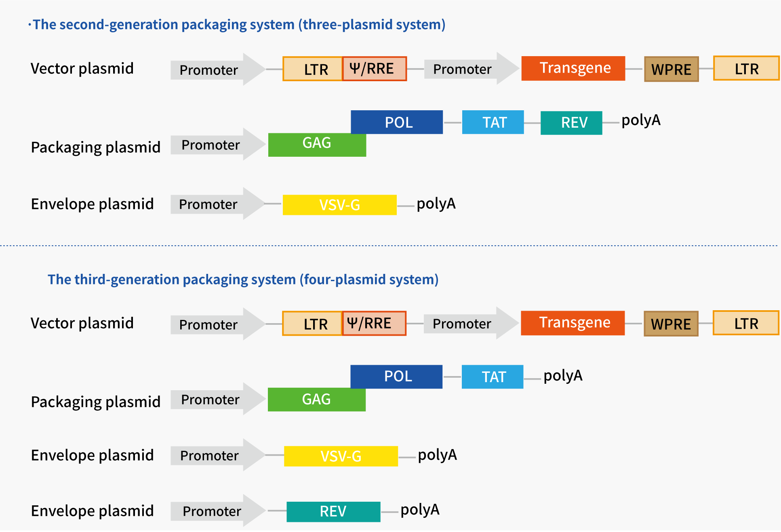Click the yellow VSV-G box in the second-generation system

(339, 205)
